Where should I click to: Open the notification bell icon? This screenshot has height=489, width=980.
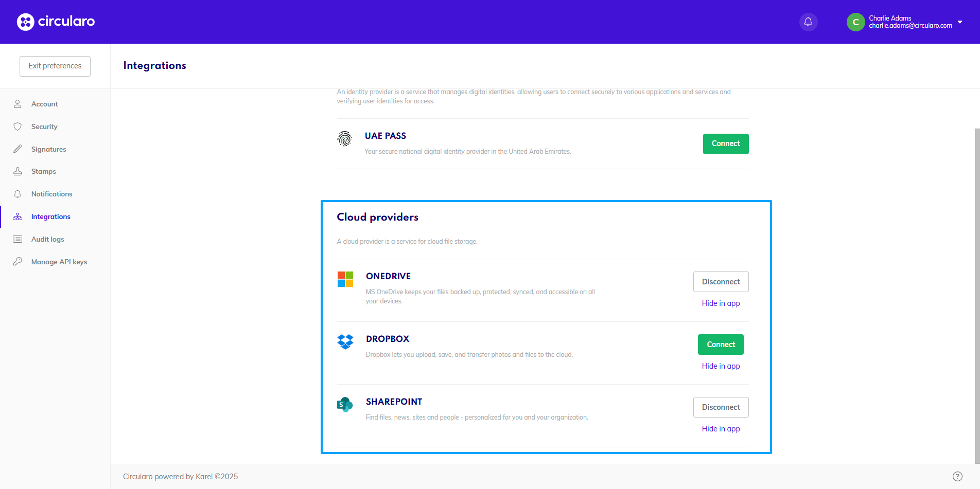808,22
